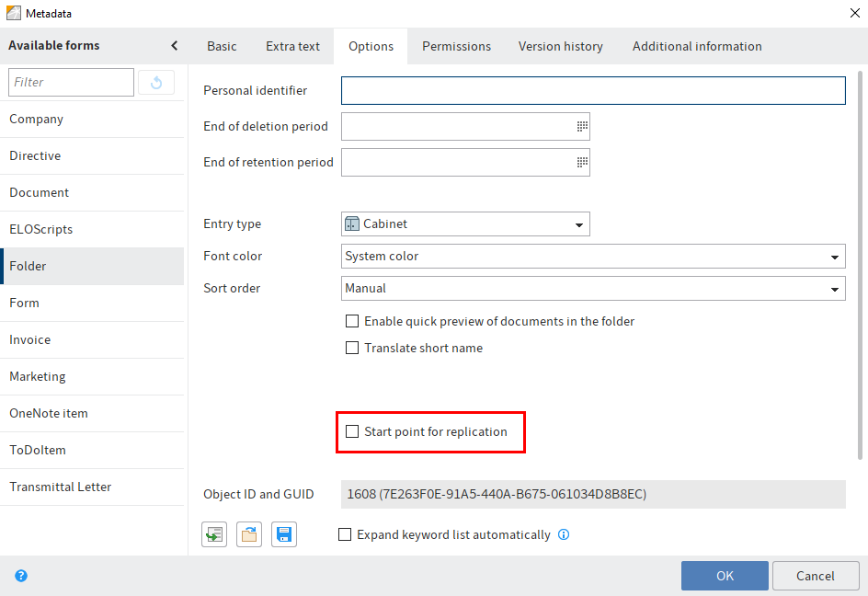Open the Font color dropdown
The image size is (868, 596).
pyautogui.click(x=593, y=256)
